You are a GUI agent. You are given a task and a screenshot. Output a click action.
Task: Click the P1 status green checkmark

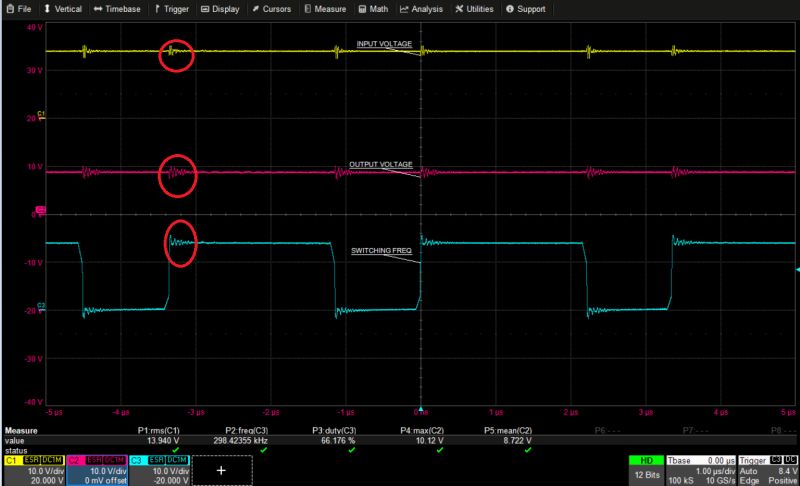tap(176, 450)
